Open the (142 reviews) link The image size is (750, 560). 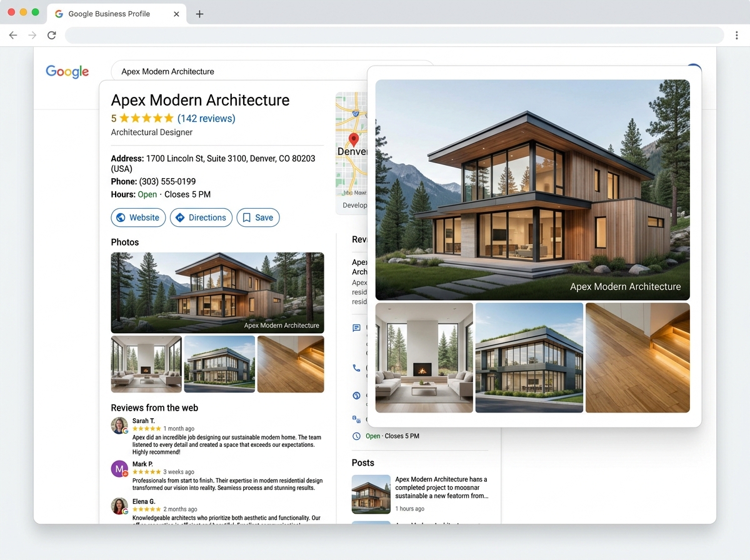point(206,118)
